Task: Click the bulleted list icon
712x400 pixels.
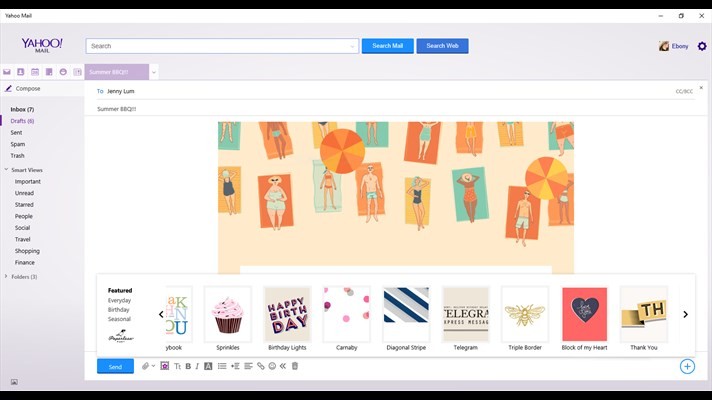Action: [222, 366]
